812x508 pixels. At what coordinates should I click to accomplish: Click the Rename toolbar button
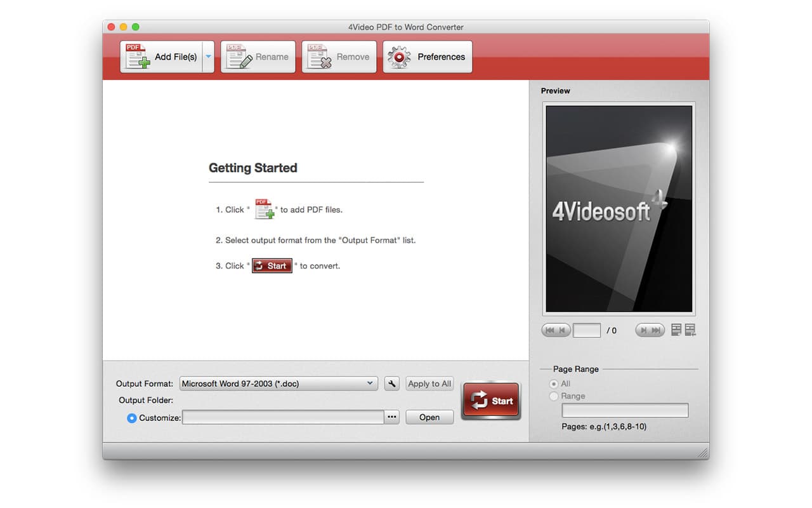coord(258,57)
